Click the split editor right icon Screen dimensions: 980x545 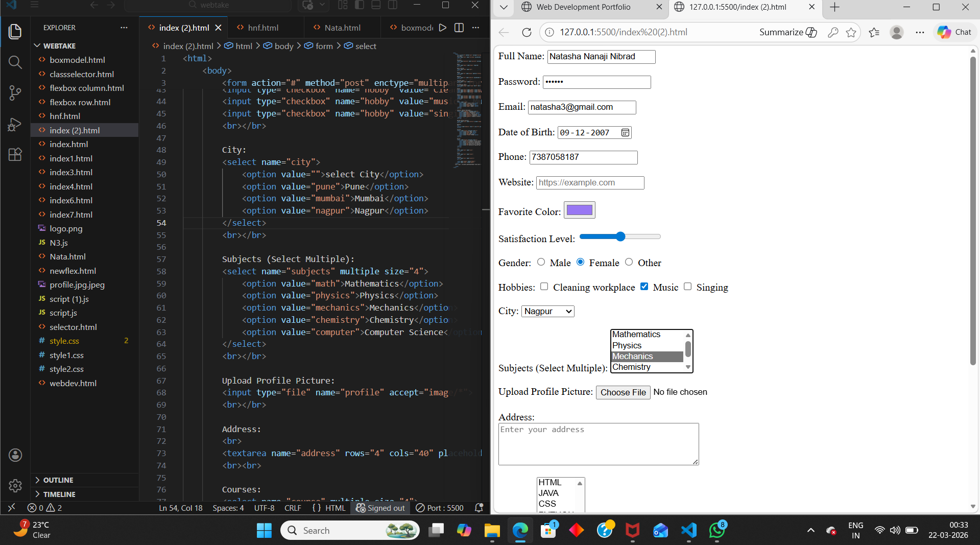point(459,28)
